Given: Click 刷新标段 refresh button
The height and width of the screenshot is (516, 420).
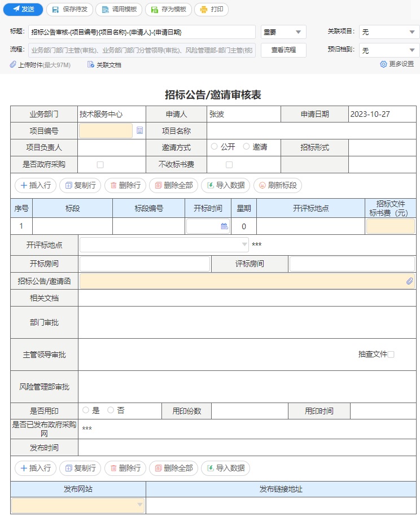Looking at the screenshot, I should click(x=278, y=185).
